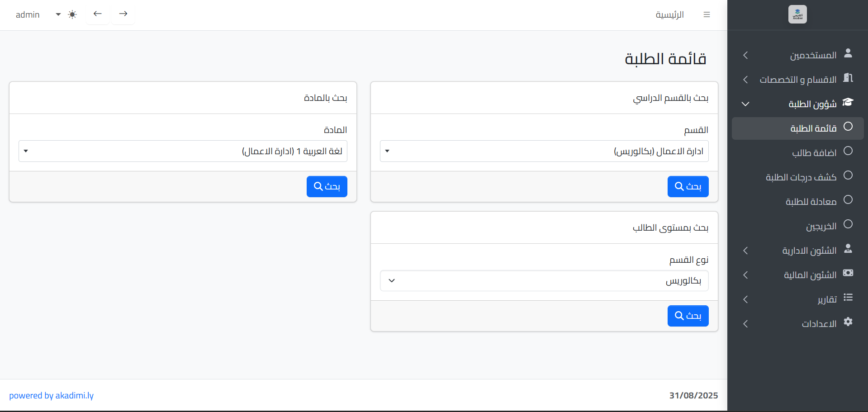The image size is (868, 412).
Task: Expand the الاقسام و التخصصات sidebar menu
Action: [x=797, y=80]
